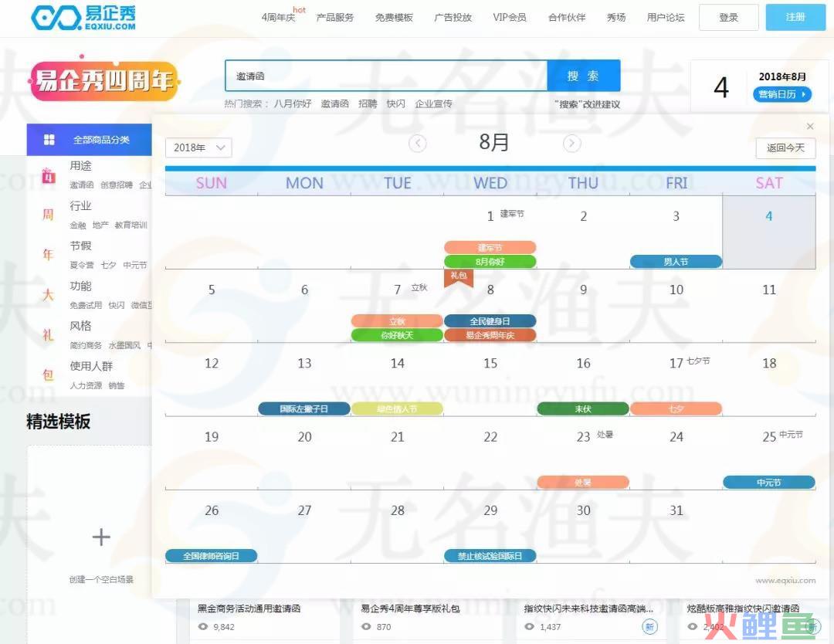The image size is (834, 644).
Task: Open the 2018年 year dropdown
Action: coord(198,147)
